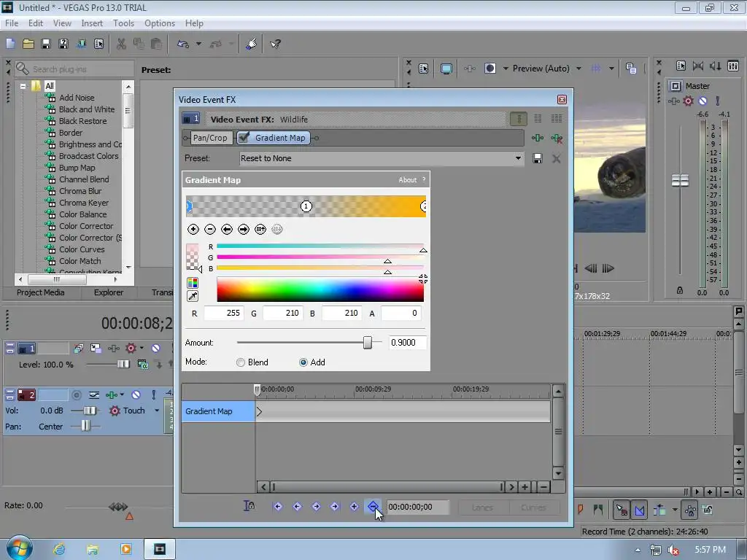Open the plug-in chain icon
Screen dimensions: 747x560
coord(538,138)
